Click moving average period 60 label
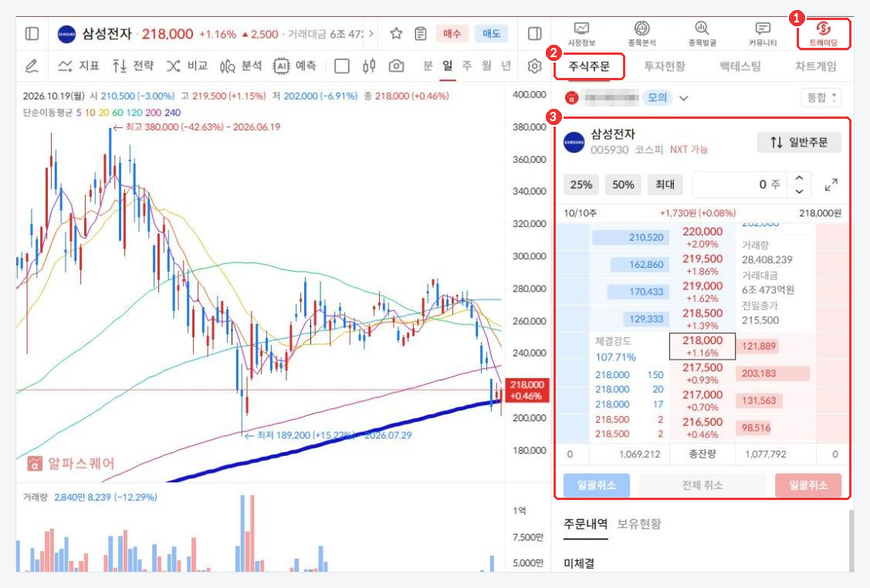870x588 pixels. pos(117,113)
